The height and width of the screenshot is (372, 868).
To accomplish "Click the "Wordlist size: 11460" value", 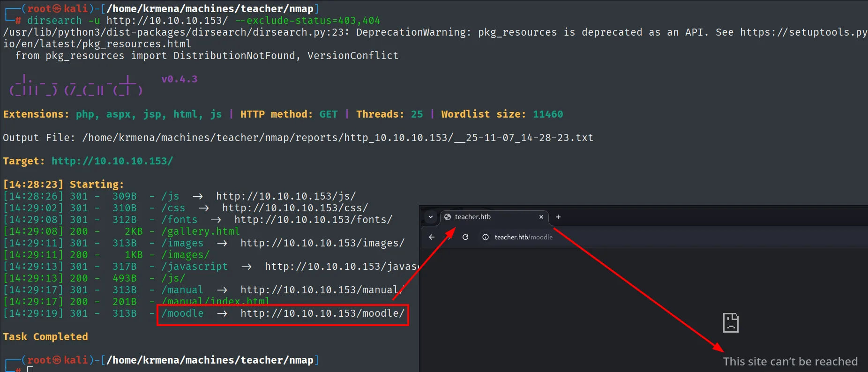I will (502, 114).
